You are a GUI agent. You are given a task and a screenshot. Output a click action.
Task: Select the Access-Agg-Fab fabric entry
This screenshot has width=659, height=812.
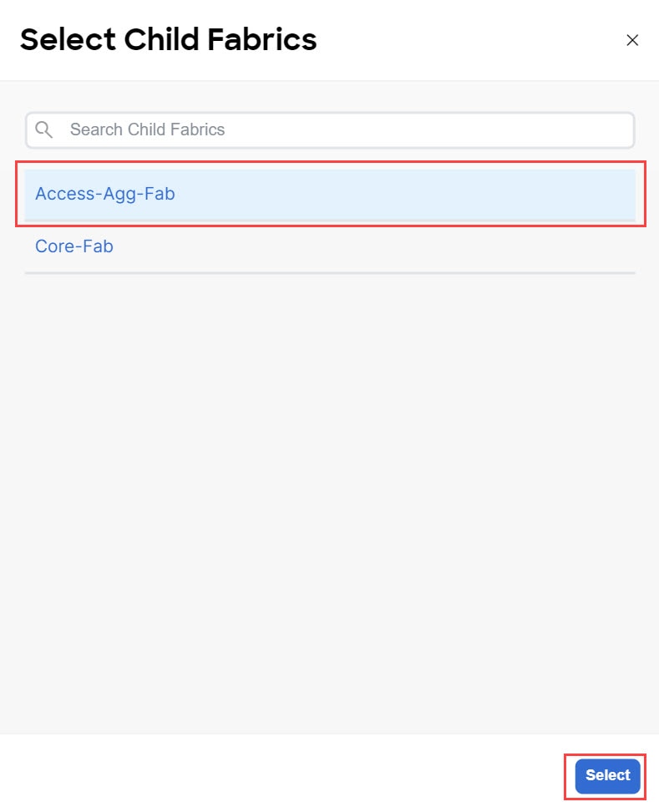pyautogui.click(x=330, y=194)
